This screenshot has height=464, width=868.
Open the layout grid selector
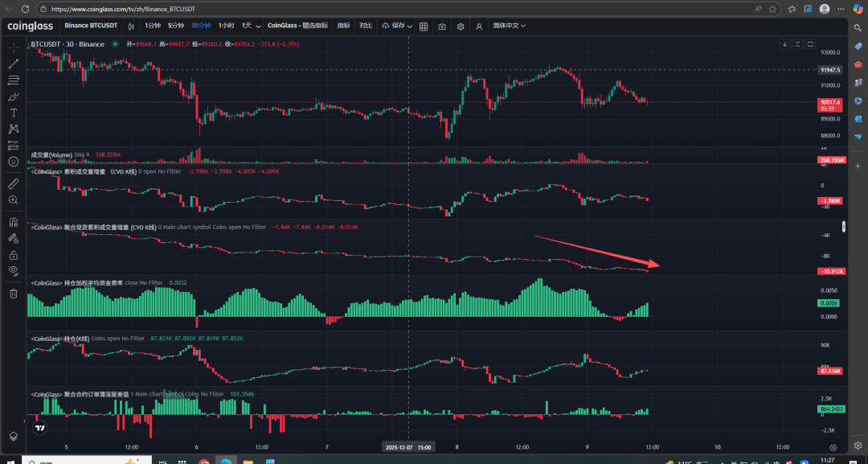(424, 26)
